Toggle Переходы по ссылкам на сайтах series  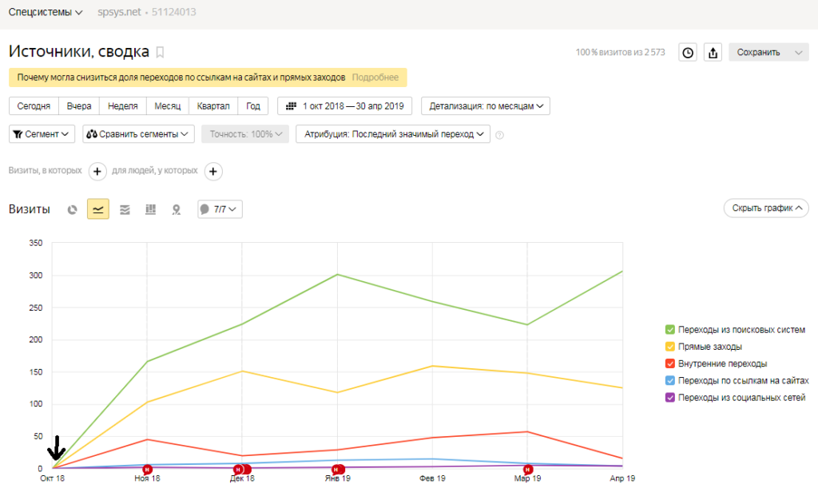(x=670, y=380)
